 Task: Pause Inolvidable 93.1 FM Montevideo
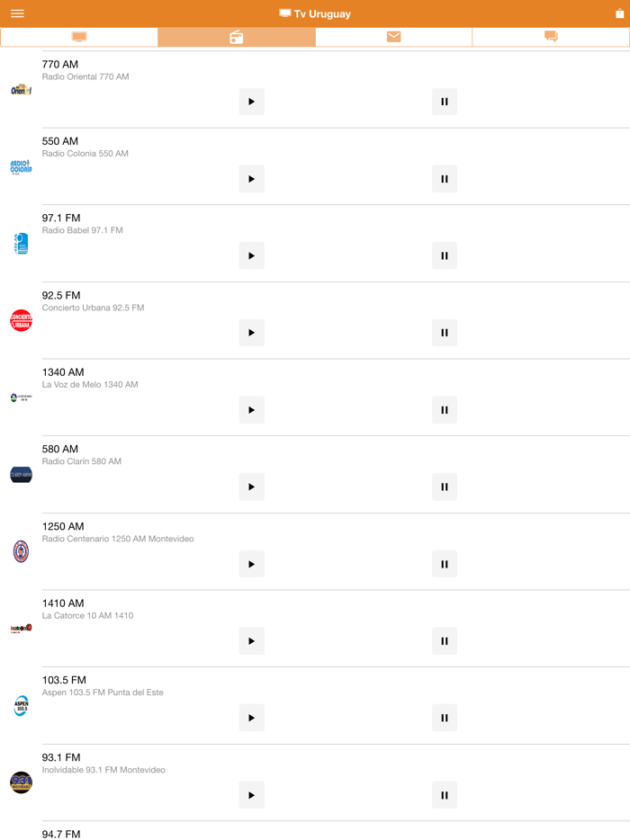pos(445,795)
